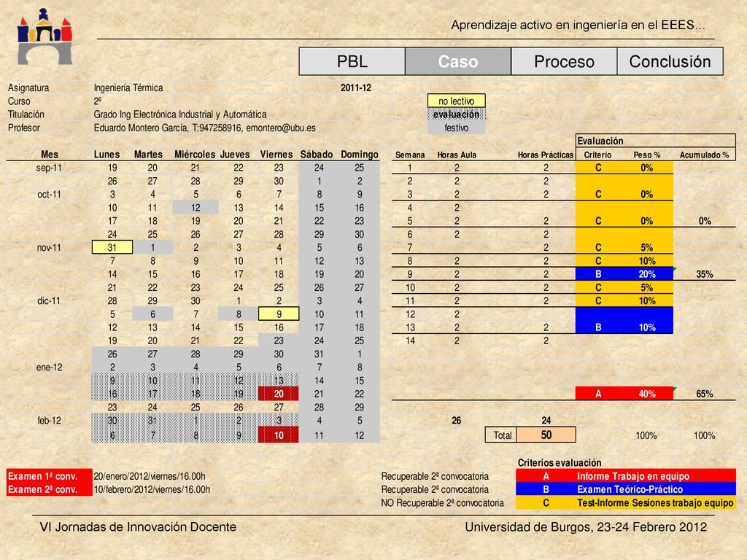The image size is (747, 560).
Task: Select the 'ene-12' month label
Action: (49, 367)
